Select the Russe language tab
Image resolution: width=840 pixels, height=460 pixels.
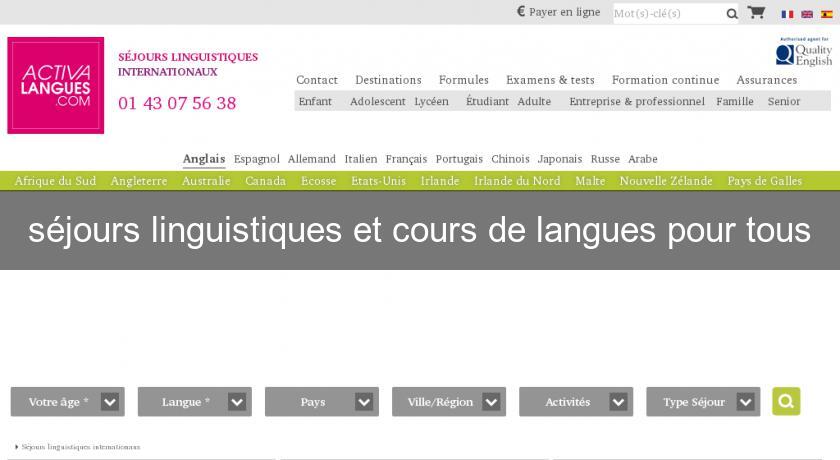(x=605, y=159)
